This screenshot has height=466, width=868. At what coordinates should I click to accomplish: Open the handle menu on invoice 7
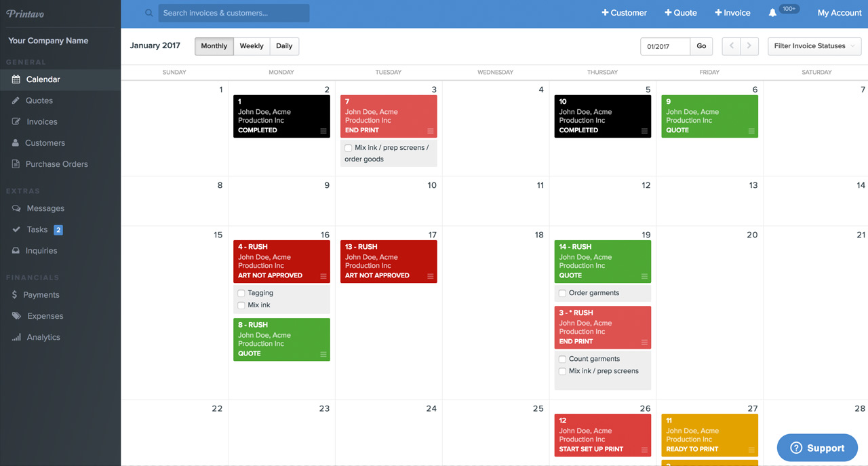click(x=431, y=131)
